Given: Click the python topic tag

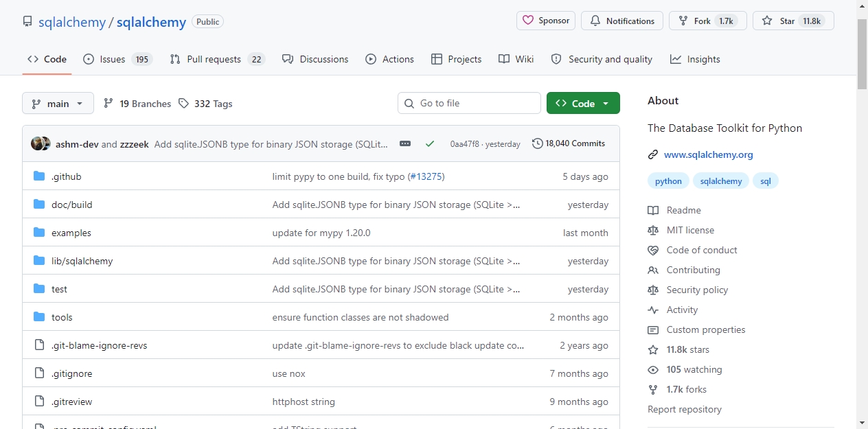Looking at the screenshot, I should point(668,181).
